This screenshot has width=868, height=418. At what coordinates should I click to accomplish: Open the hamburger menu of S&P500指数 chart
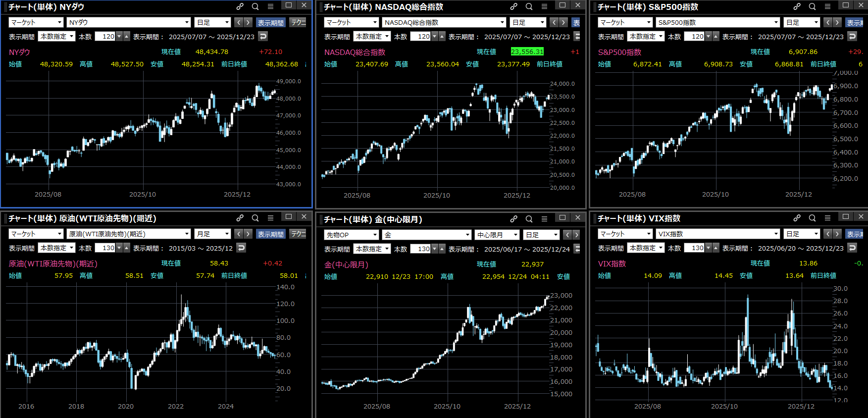(827, 6)
